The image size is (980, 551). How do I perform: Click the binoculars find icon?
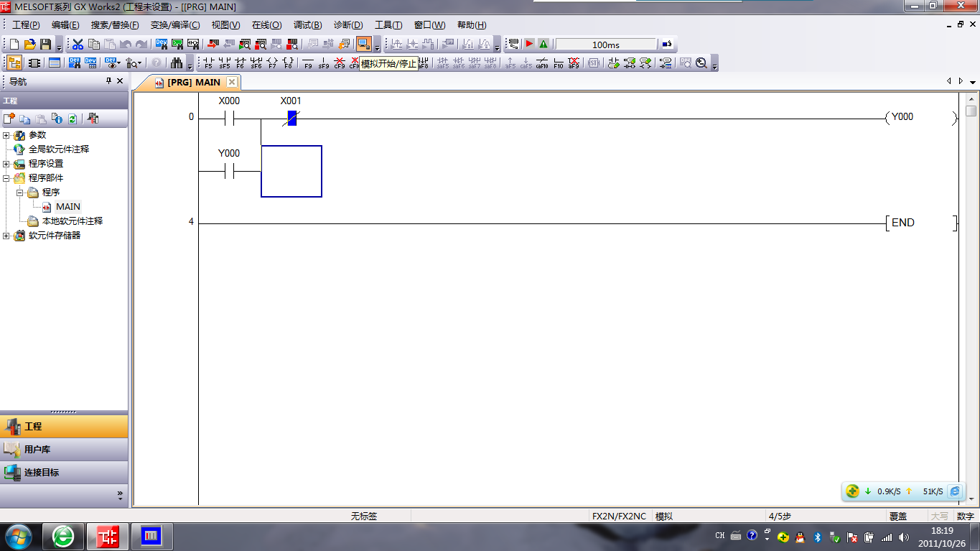[x=174, y=62]
